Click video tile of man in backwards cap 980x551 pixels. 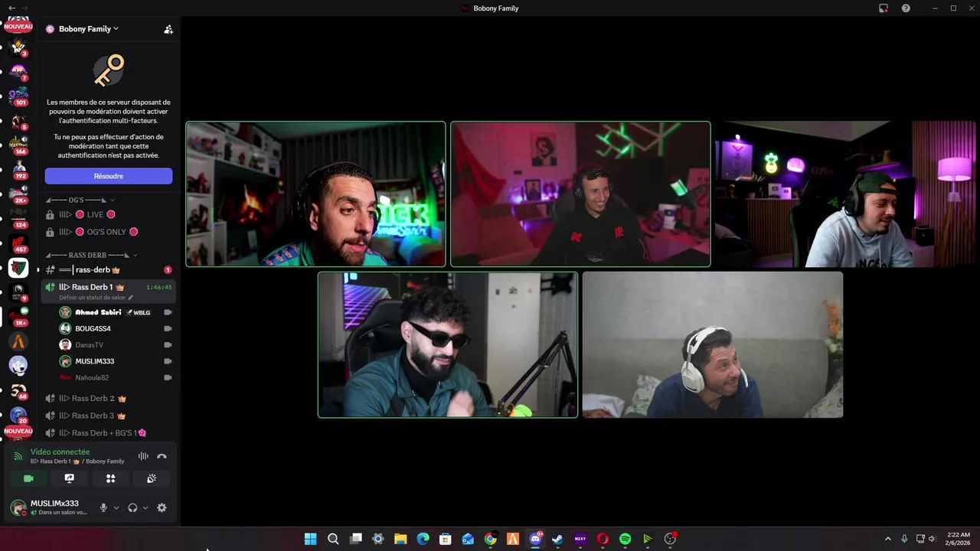click(845, 194)
